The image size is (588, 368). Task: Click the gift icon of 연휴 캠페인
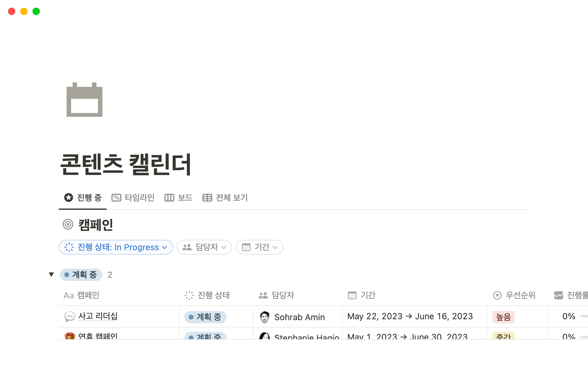pyautogui.click(x=70, y=336)
